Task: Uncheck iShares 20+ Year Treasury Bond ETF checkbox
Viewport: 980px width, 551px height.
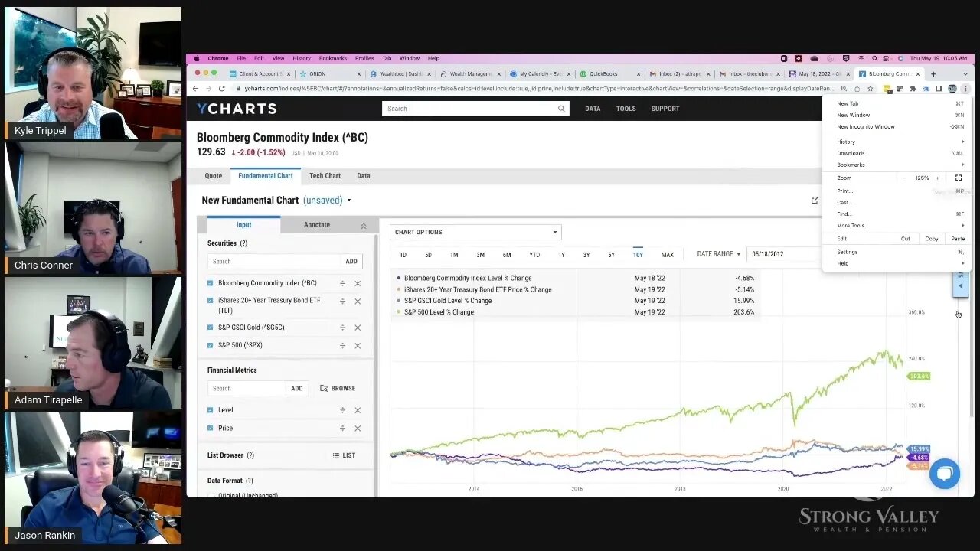Action: 211,301
